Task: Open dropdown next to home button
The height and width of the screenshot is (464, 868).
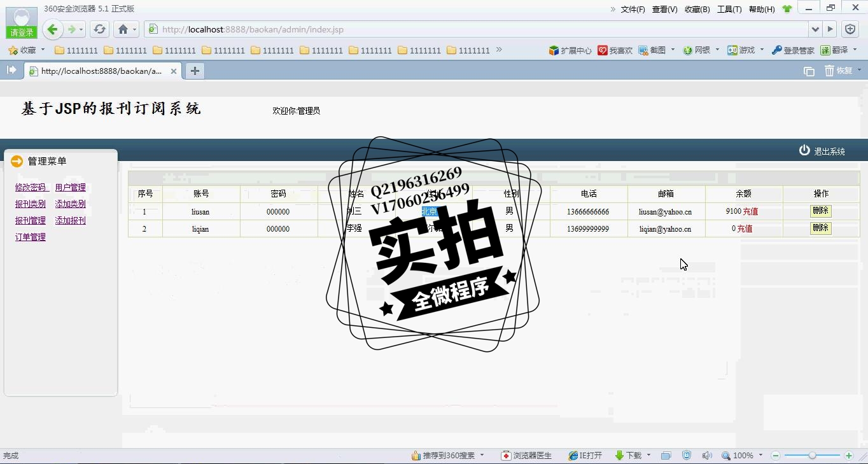Action: click(x=134, y=30)
